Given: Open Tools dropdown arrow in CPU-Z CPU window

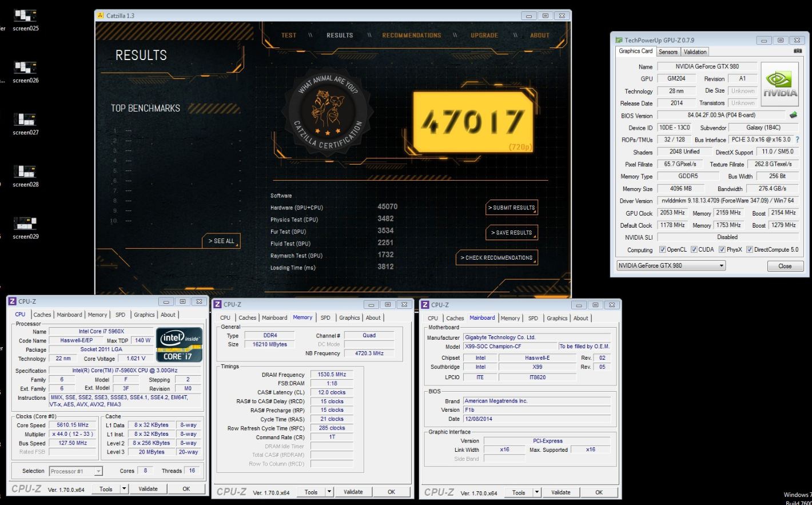Looking at the screenshot, I should [124, 489].
